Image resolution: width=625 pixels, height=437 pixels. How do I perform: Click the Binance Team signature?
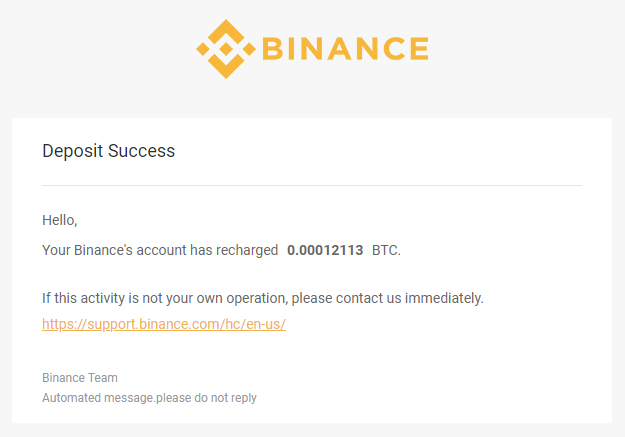point(80,378)
